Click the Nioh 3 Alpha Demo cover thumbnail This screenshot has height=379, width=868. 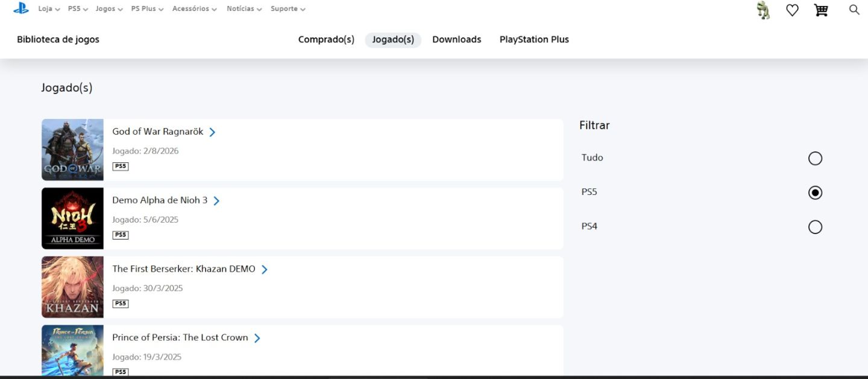pos(72,218)
